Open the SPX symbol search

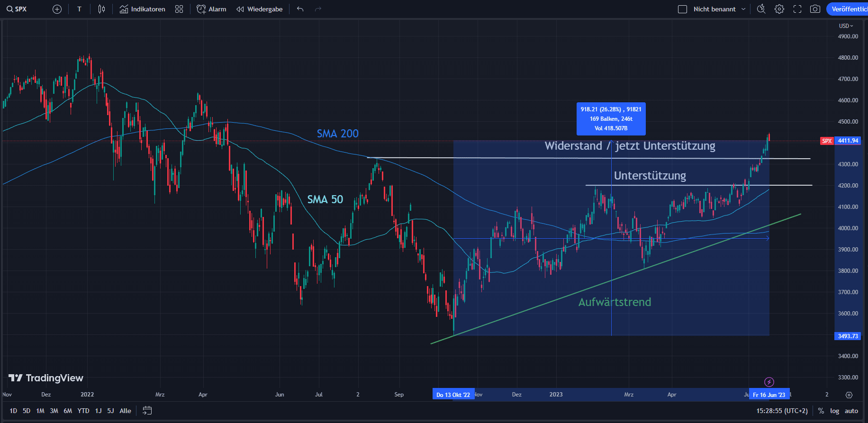click(x=17, y=9)
